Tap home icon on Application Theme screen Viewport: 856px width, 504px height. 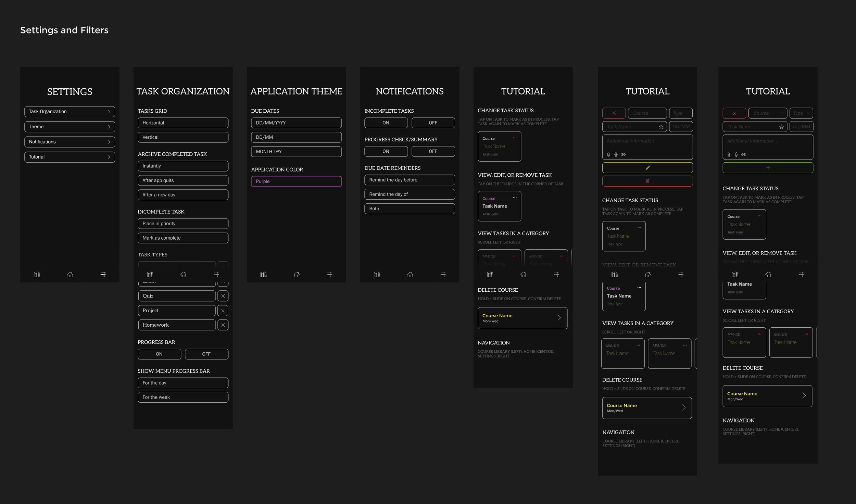click(297, 275)
